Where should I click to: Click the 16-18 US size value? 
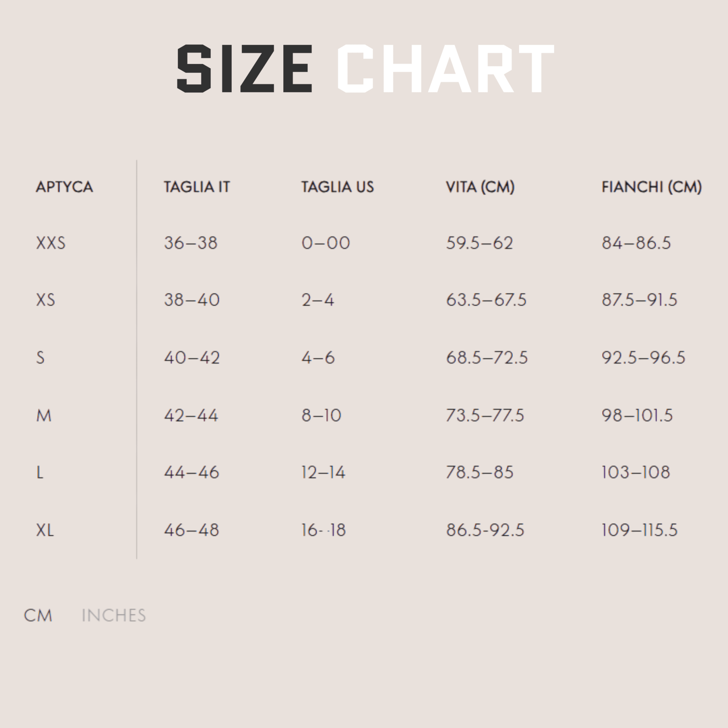(x=323, y=531)
